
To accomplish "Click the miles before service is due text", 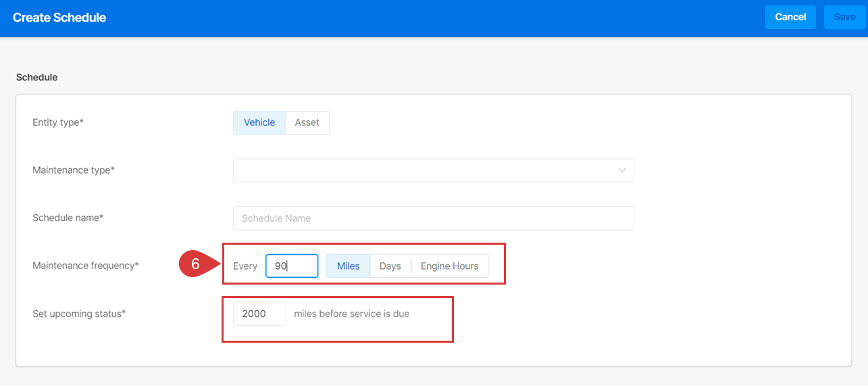I will [352, 314].
